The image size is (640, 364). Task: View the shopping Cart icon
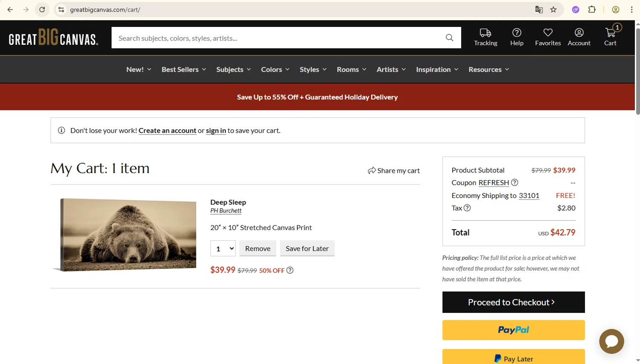[610, 33]
